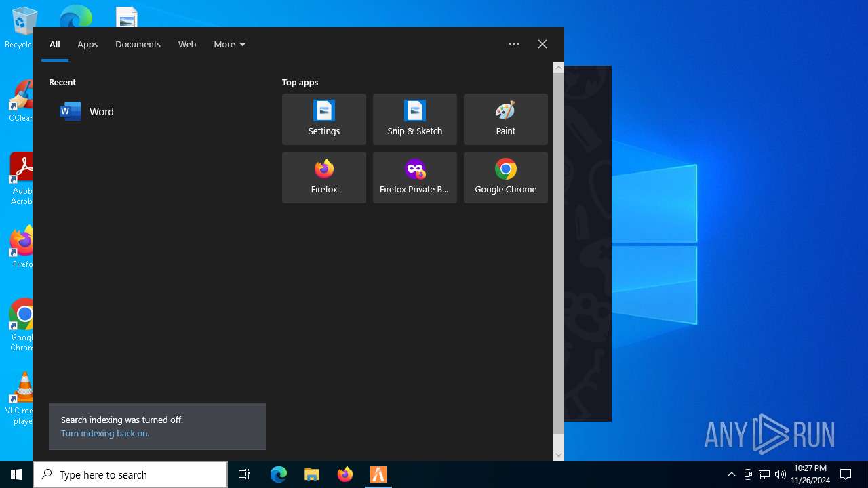Launch Firefox tile in Top apps
Image resolution: width=868 pixels, height=488 pixels.
coord(324,178)
